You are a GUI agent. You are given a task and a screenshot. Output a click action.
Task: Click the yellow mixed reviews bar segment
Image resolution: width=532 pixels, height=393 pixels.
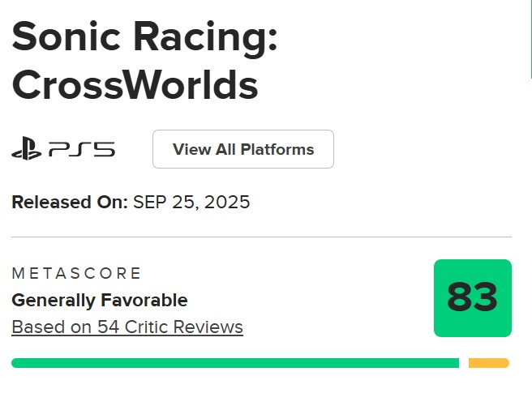click(x=489, y=363)
